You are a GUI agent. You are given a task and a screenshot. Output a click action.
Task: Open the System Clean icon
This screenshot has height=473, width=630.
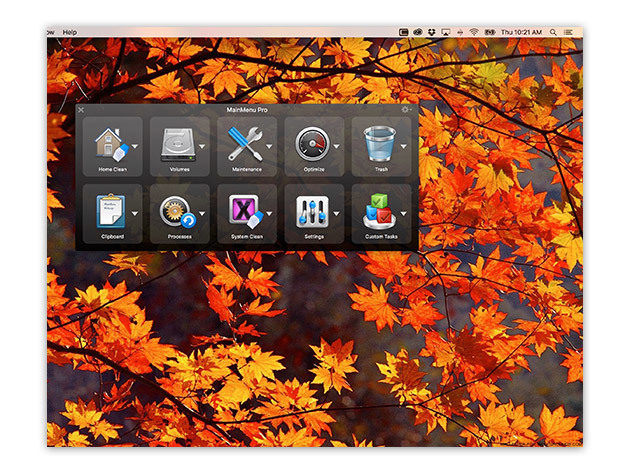point(246,211)
